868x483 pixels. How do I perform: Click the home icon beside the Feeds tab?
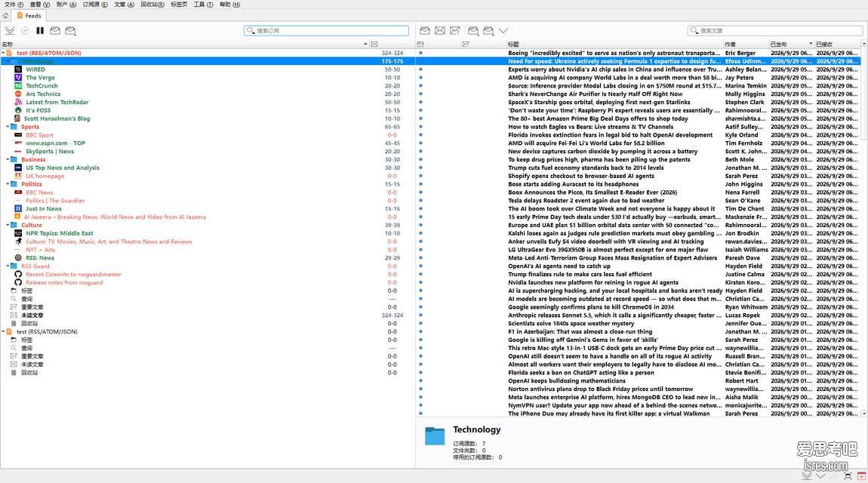(5, 16)
